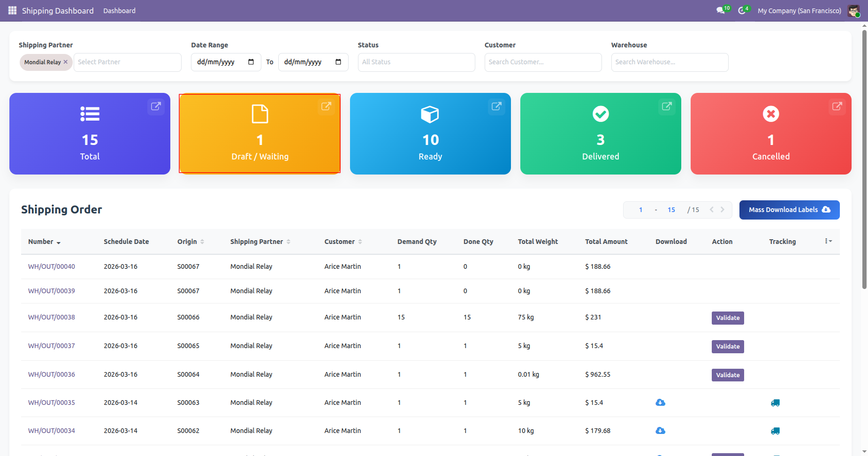Track shipment truck icon for WH/OUT/00034
Viewport: 868px width, 456px height.
775,431
